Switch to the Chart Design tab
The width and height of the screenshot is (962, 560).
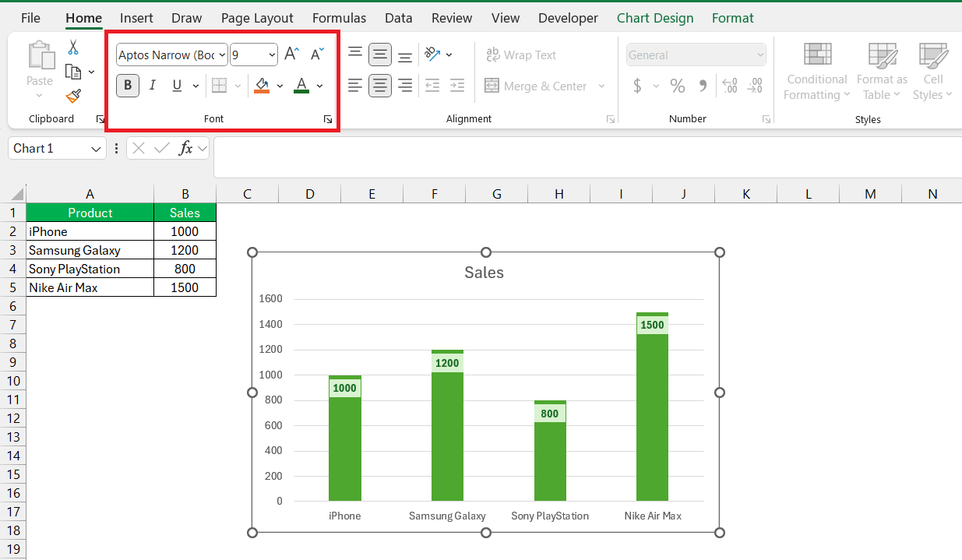655,18
